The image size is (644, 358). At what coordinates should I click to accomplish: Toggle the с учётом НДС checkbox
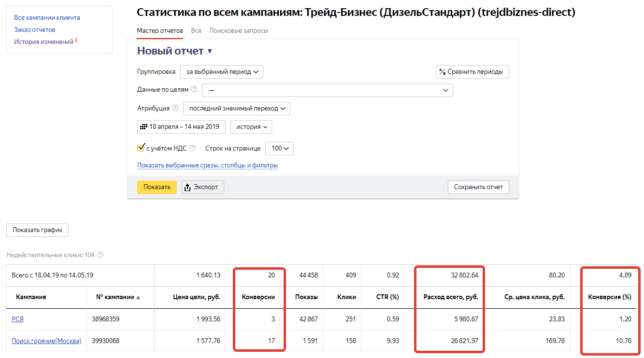coord(141,148)
